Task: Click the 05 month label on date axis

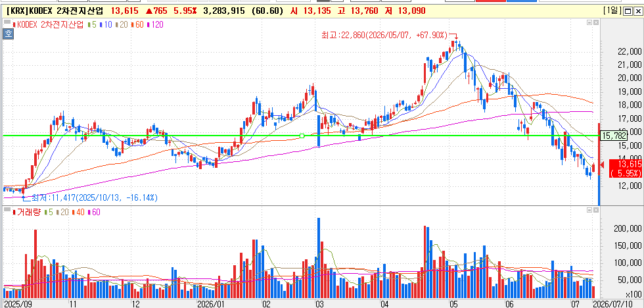Action: 453,304
